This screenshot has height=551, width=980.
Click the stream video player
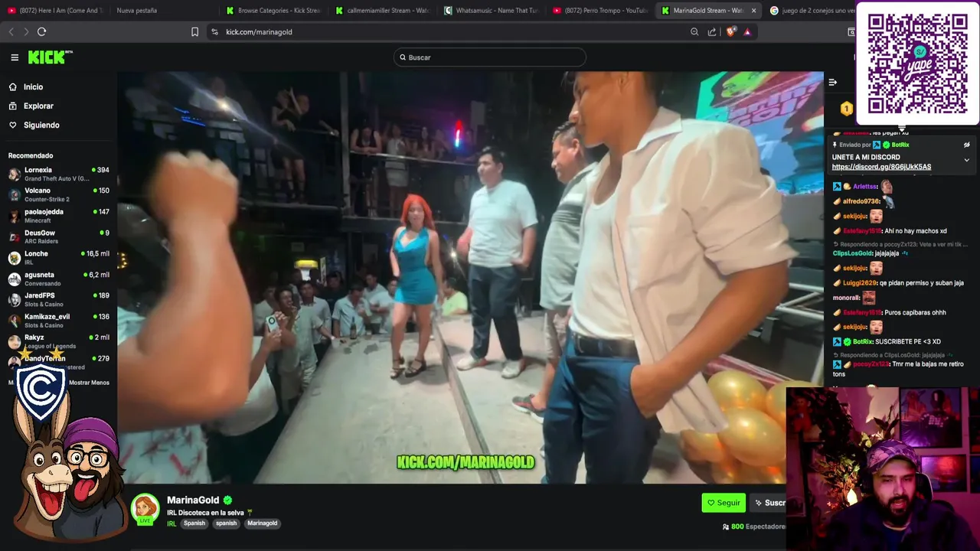point(470,277)
